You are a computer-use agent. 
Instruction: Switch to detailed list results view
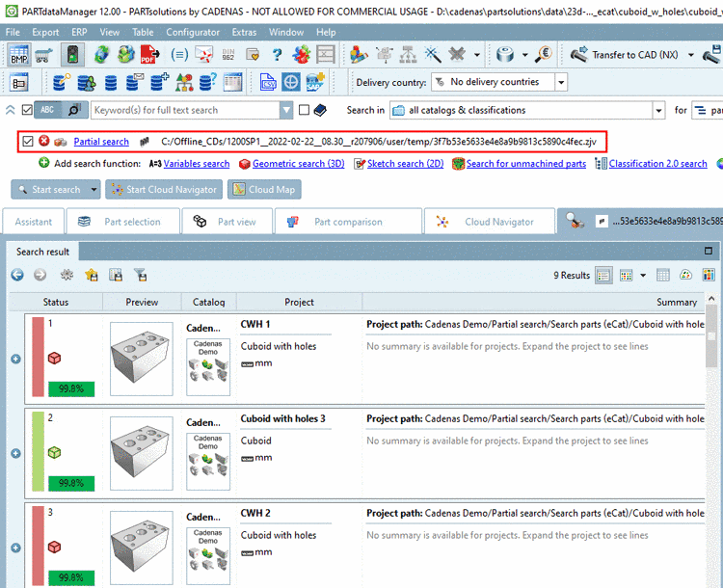[603, 276]
